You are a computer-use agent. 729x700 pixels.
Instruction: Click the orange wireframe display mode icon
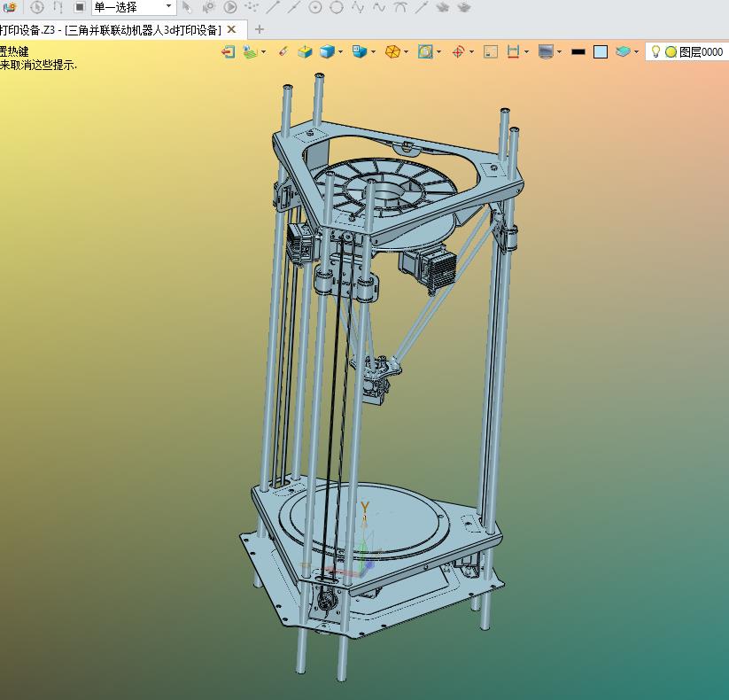tap(392, 52)
